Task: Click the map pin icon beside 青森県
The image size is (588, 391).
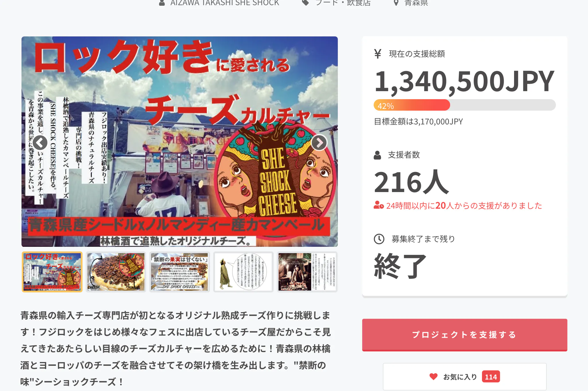Action: [x=396, y=3]
